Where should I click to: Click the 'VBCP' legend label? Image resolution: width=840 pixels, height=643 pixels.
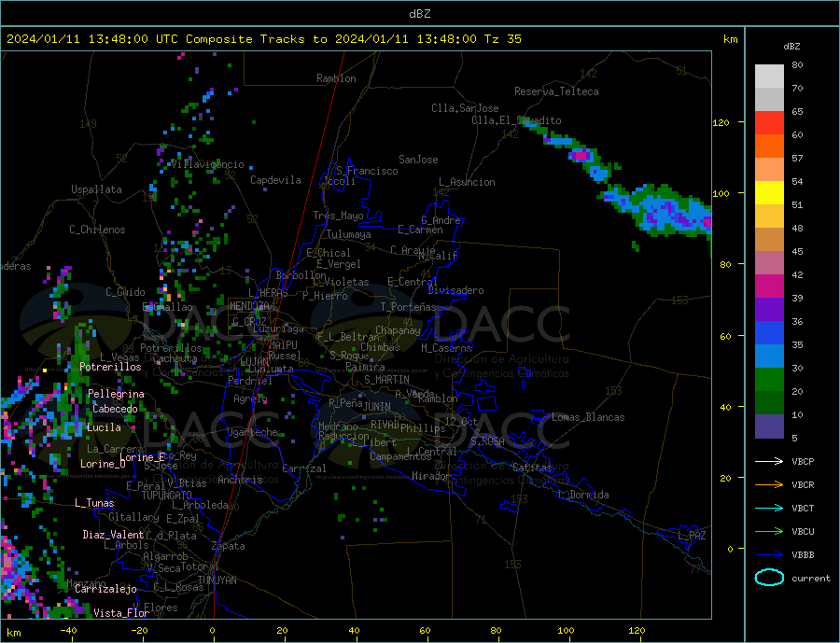(x=803, y=461)
